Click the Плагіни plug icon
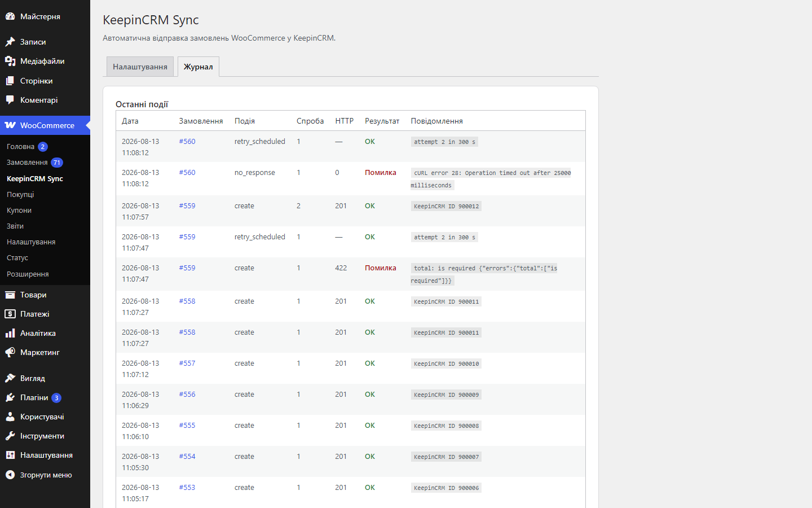812x508 pixels. pos(10,397)
